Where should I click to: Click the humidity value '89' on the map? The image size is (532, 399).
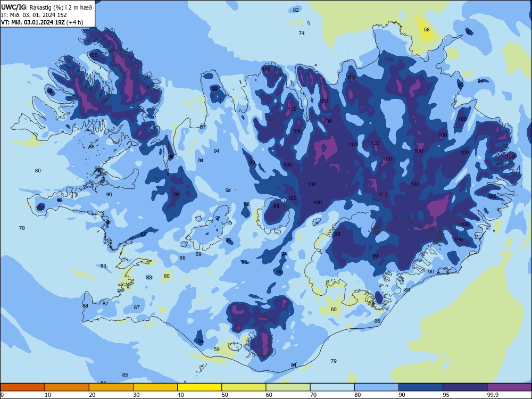tap(198, 254)
